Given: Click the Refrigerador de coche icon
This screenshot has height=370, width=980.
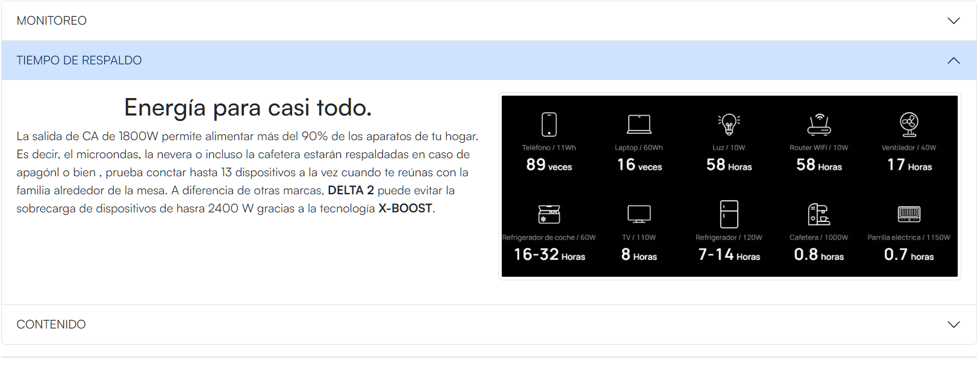Looking at the screenshot, I should tap(549, 214).
